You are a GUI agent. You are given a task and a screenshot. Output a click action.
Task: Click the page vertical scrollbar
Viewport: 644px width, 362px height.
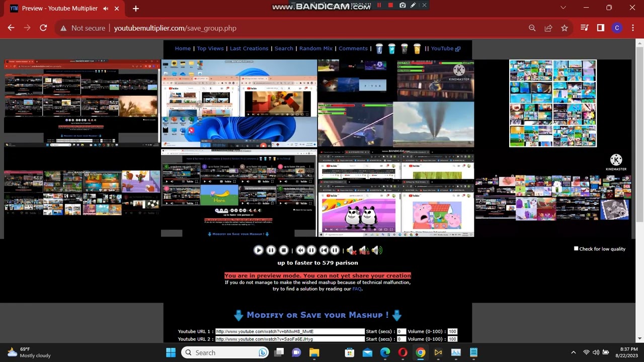point(639,191)
